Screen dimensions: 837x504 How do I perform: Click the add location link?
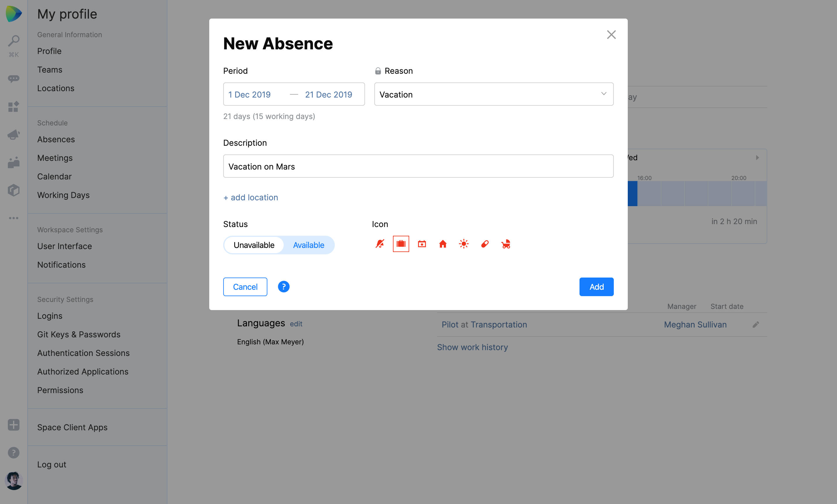(251, 197)
